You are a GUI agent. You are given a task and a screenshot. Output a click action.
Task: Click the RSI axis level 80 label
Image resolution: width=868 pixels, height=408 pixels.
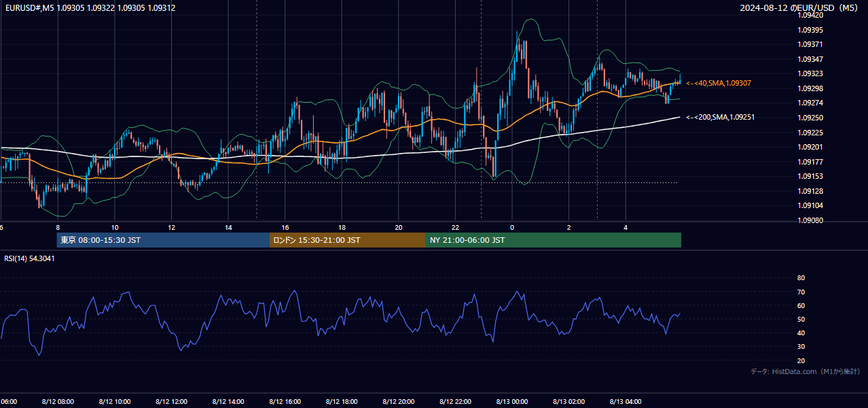801,278
